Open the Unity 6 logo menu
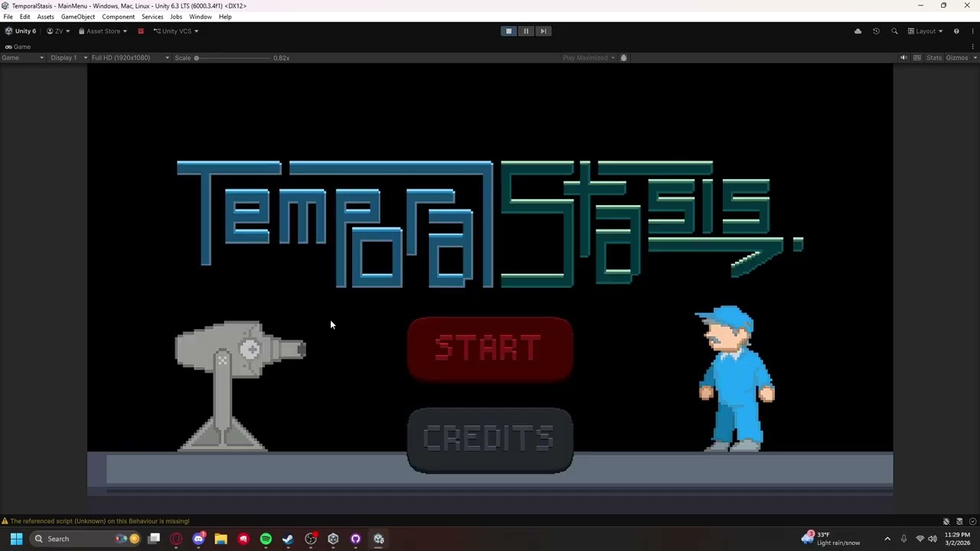Viewport: 980px width, 551px height. [x=21, y=31]
